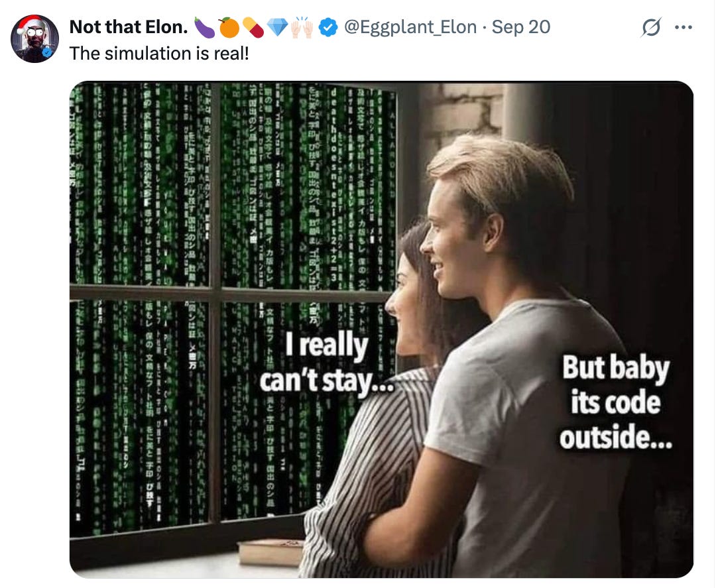Click the raised hands emoji in name
Image resolution: width=716 pixels, height=588 pixels.
tap(302, 27)
